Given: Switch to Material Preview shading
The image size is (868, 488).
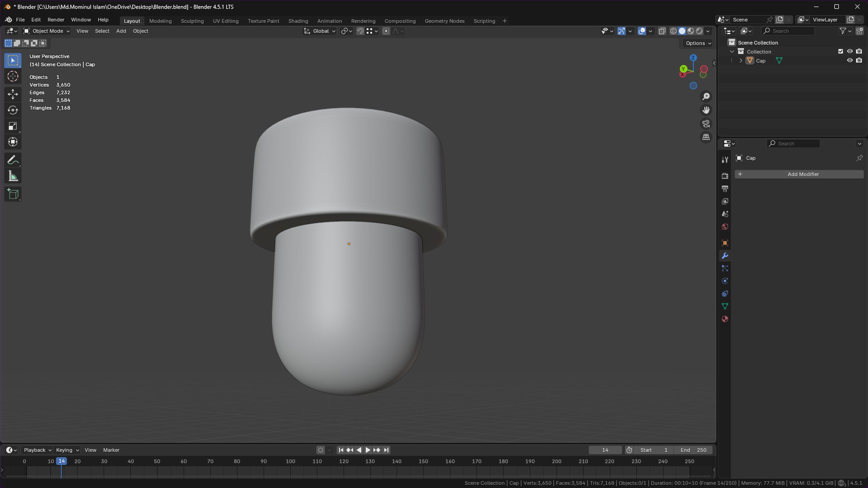Looking at the screenshot, I should point(690,31).
